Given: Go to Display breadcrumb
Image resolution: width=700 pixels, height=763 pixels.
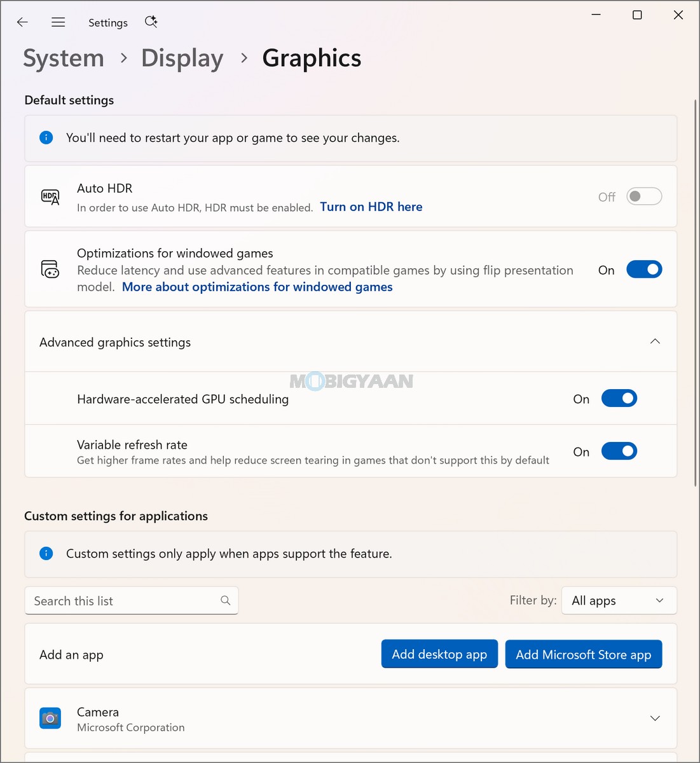Looking at the screenshot, I should point(182,58).
